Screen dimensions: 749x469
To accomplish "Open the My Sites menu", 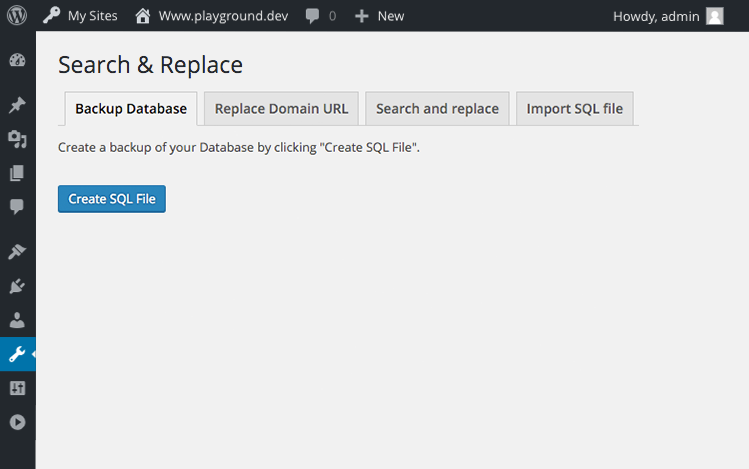I will (80, 16).
